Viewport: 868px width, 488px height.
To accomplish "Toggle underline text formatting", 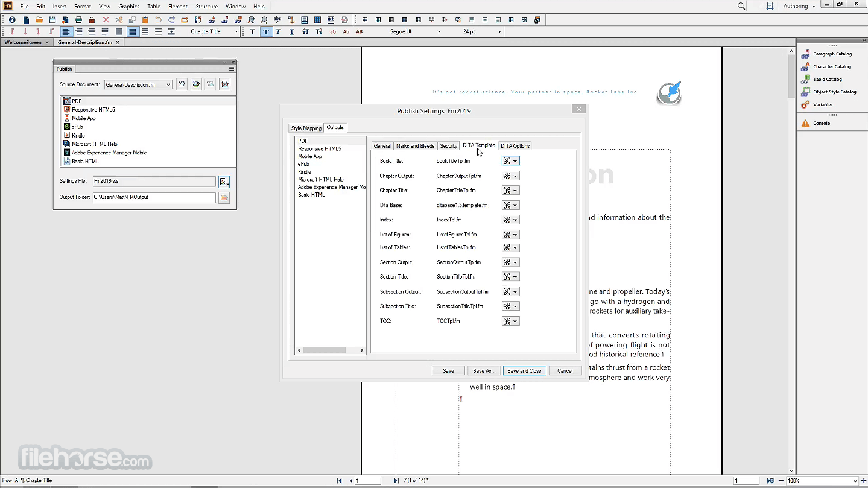I will (292, 31).
